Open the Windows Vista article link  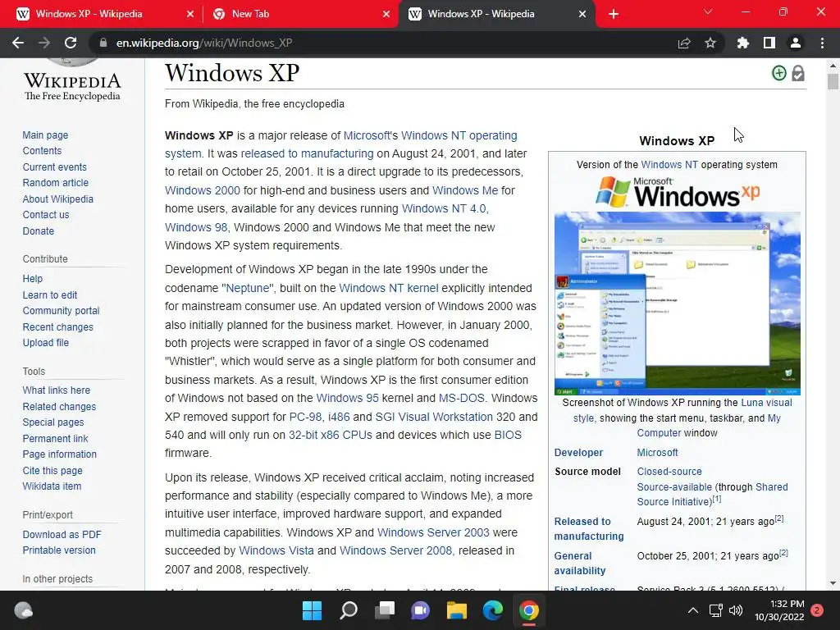point(276,550)
